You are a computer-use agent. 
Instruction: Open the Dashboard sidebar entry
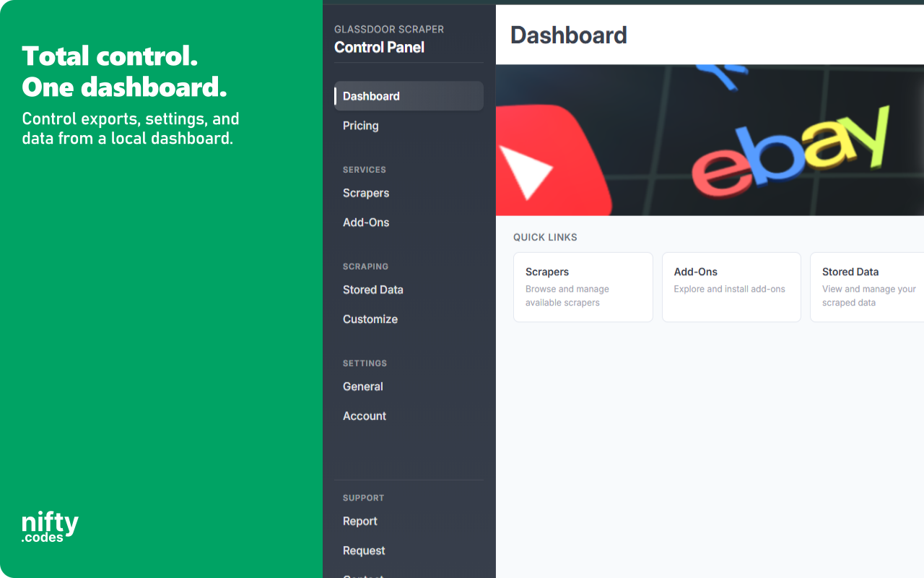click(x=371, y=95)
